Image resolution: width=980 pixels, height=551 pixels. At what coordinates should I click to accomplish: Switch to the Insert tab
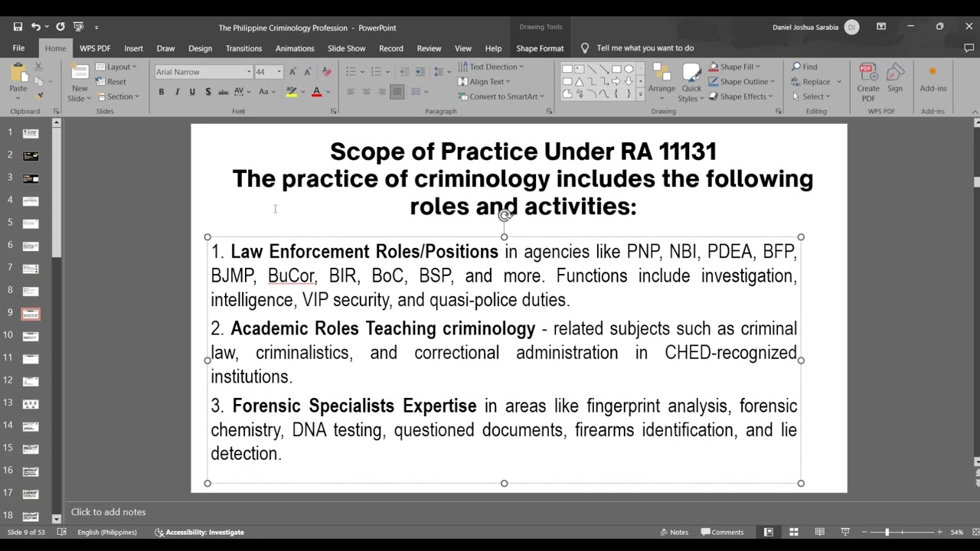coord(133,48)
